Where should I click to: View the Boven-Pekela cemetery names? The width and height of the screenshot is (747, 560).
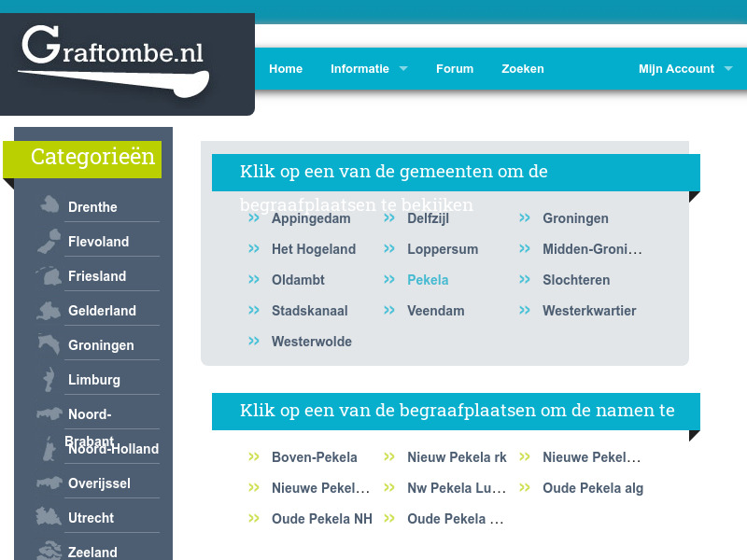click(315, 457)
